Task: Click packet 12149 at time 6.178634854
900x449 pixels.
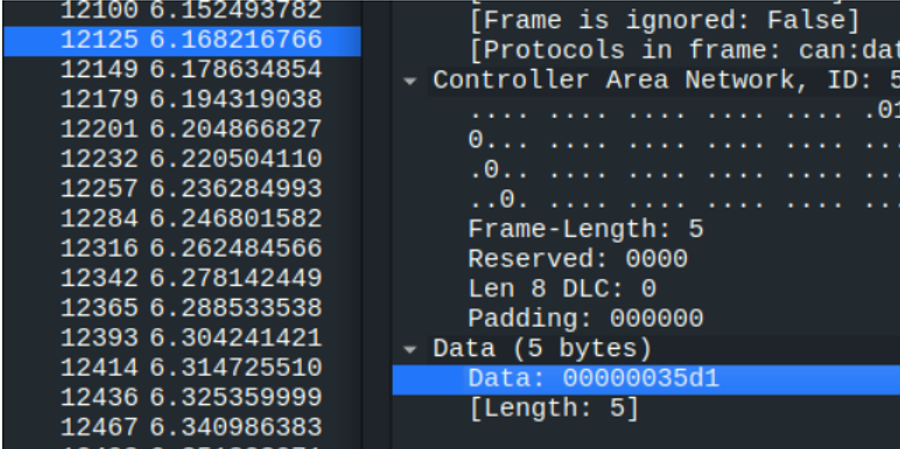Action: (190, 70)
